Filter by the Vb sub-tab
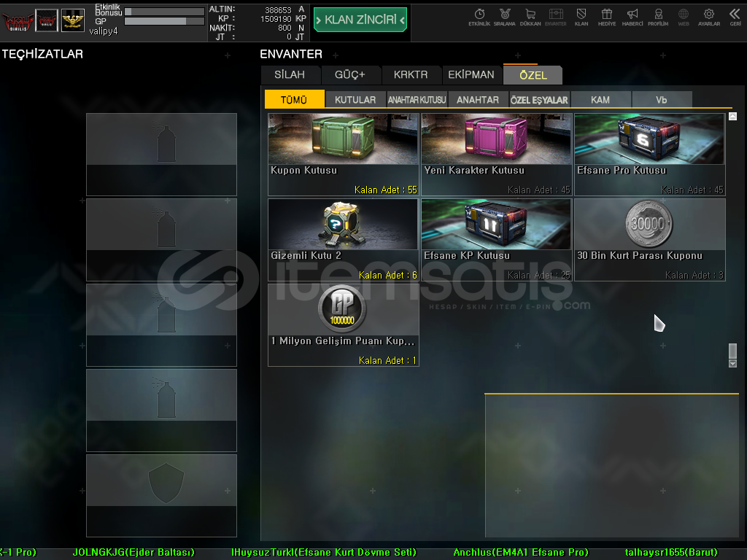Screen dimensions: 747x560 (662, 99)
